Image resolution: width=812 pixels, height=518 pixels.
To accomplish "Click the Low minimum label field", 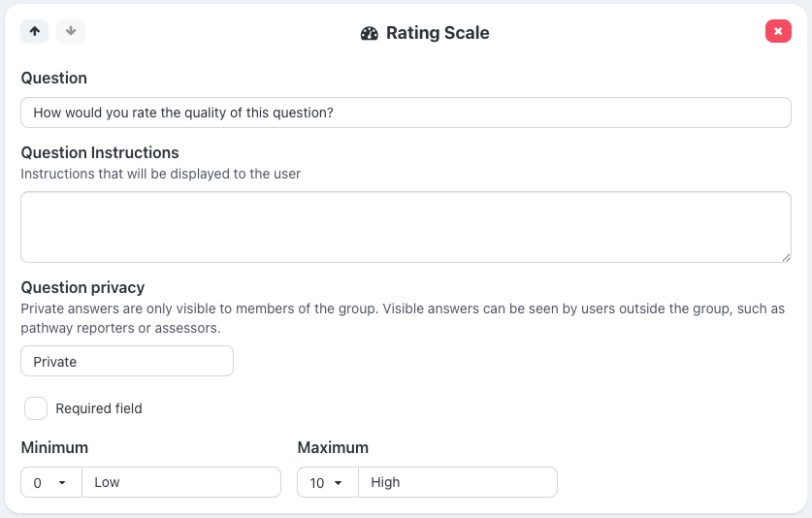I will pyautogui.click(x=181, y=482).
